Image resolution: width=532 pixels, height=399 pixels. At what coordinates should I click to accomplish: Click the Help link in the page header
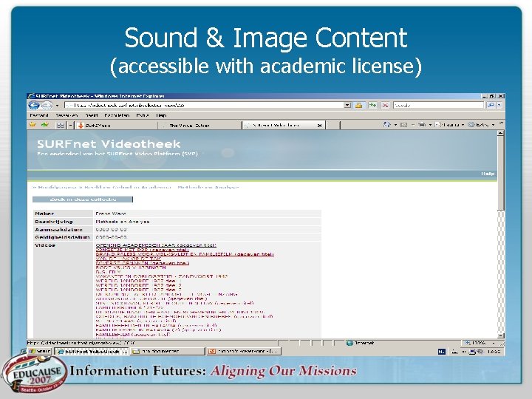click(x=488, y=174)
